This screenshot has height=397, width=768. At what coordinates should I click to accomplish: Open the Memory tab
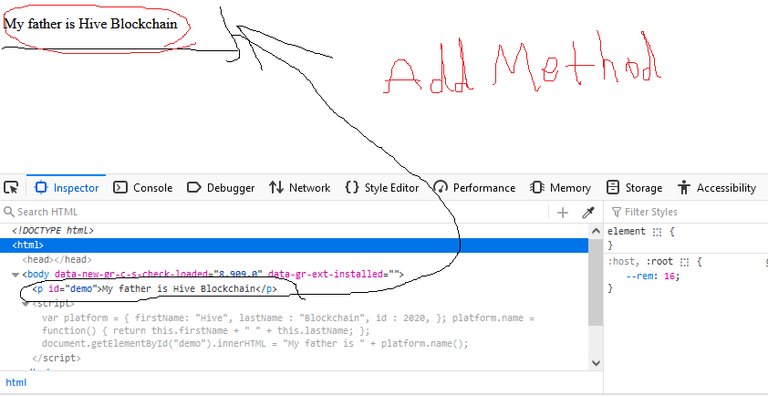point(560,187)
